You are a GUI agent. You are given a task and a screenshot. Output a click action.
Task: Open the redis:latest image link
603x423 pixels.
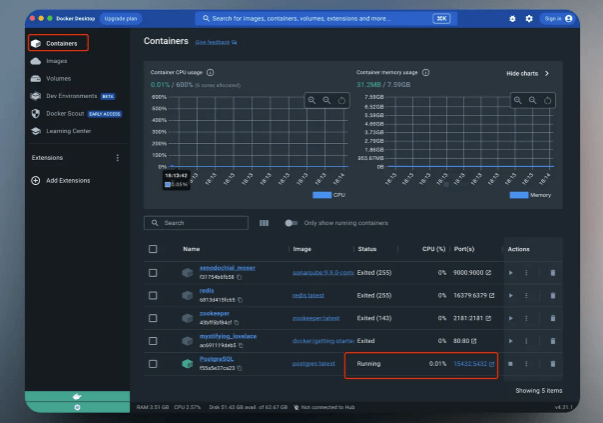point(308,295)
